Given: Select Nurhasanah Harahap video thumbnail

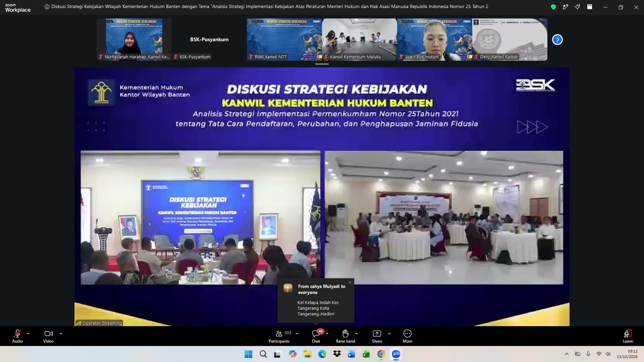Looking at the screenshot, I should (134, 39).
